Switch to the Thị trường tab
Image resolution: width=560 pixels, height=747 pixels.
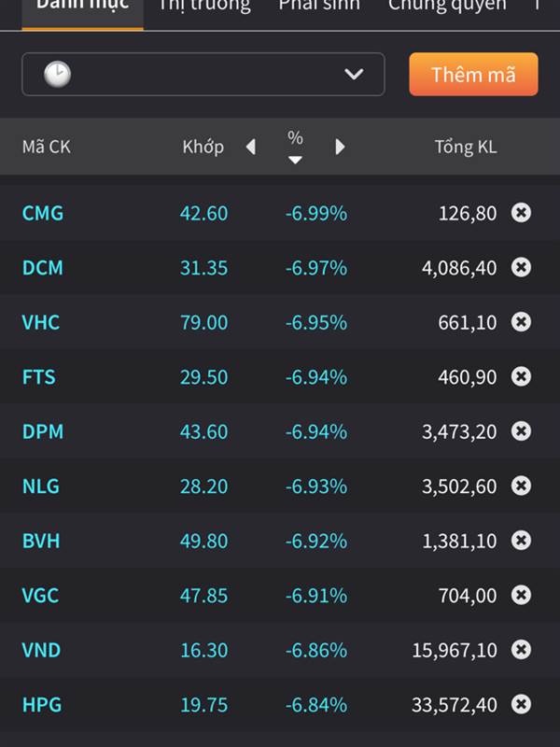point(204,6)
